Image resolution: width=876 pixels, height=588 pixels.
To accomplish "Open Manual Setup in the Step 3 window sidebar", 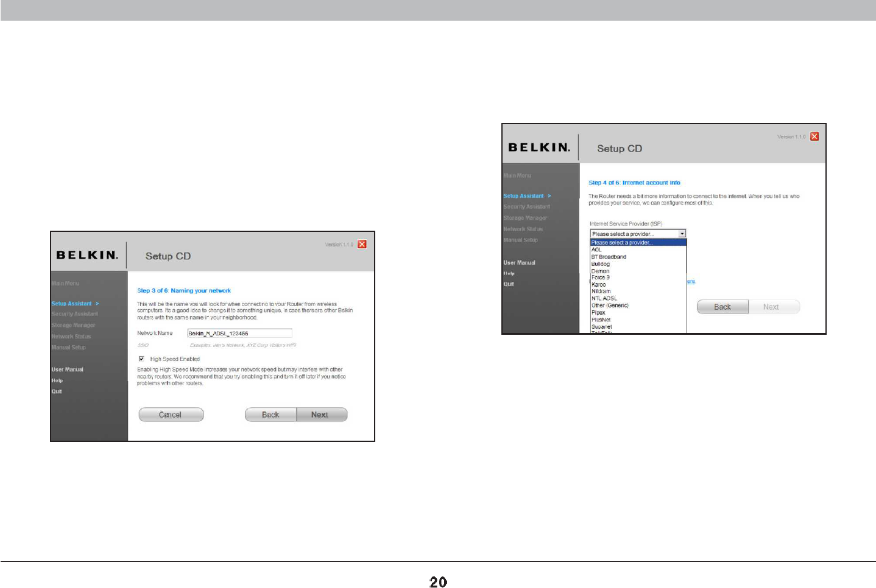I will pyautogui.click(x=68, y=347).
